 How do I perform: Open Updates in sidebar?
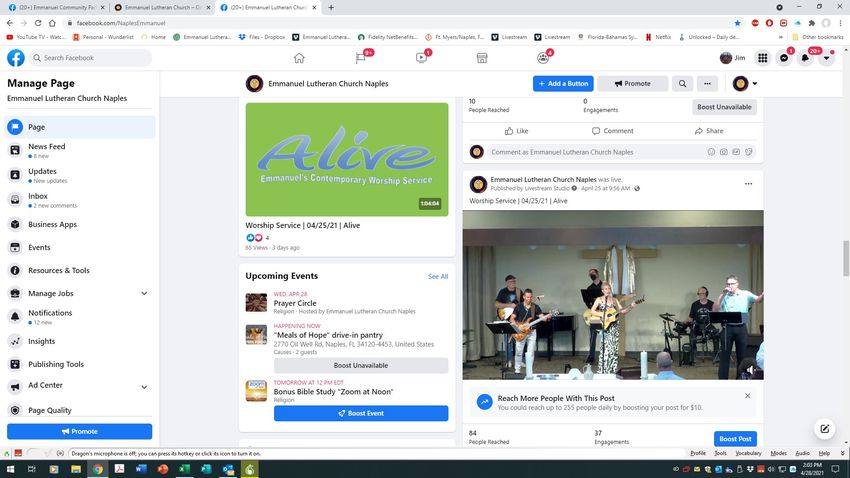(80, 175)
